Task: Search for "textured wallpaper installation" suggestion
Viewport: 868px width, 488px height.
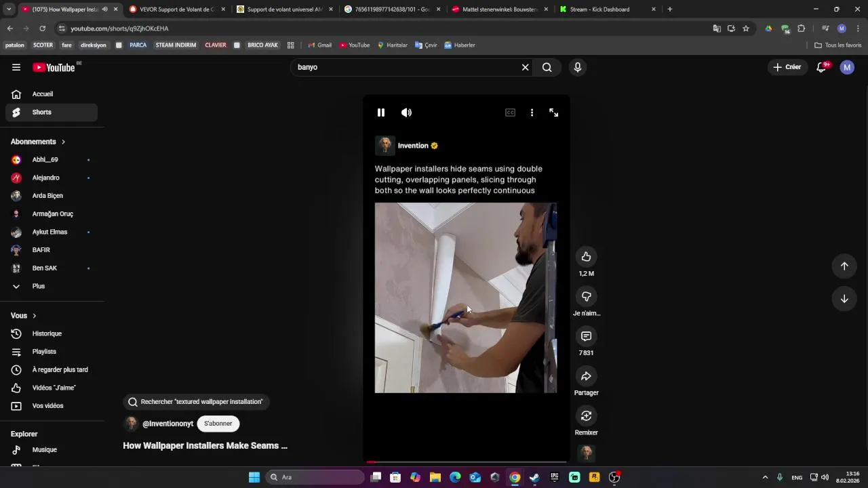Action: pos(195,402)
